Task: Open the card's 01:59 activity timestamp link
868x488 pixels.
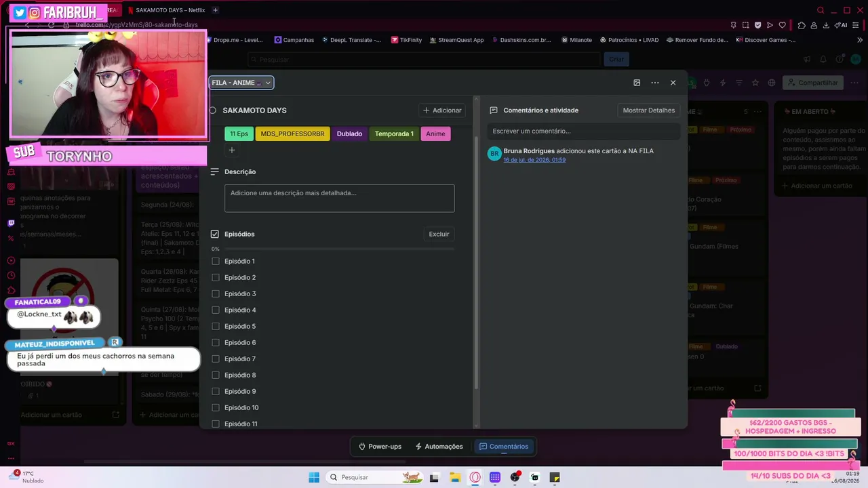Action: [534, 160]
